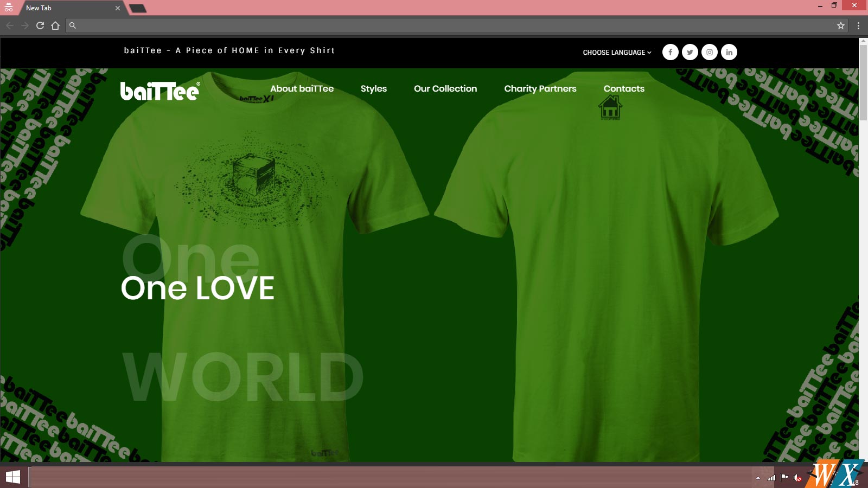This screenshot has width=868, height=488.
Task: Click the page vertical scrollbar thumb
Action: point(863,82)
